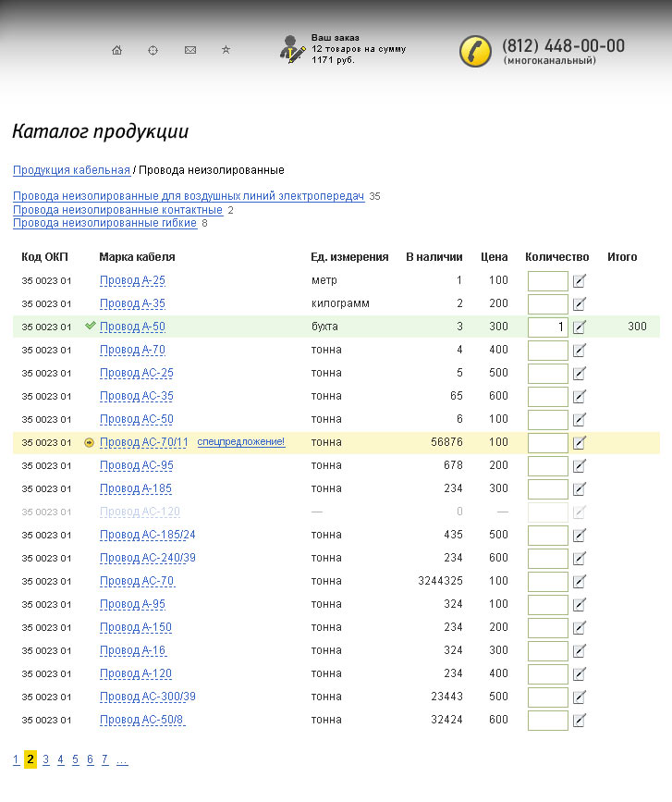Image resolution: width=672 pixels, height=802 pixels.
Task: Open Провода неизолированные контактные category
Action: click(x=117, y=210)
